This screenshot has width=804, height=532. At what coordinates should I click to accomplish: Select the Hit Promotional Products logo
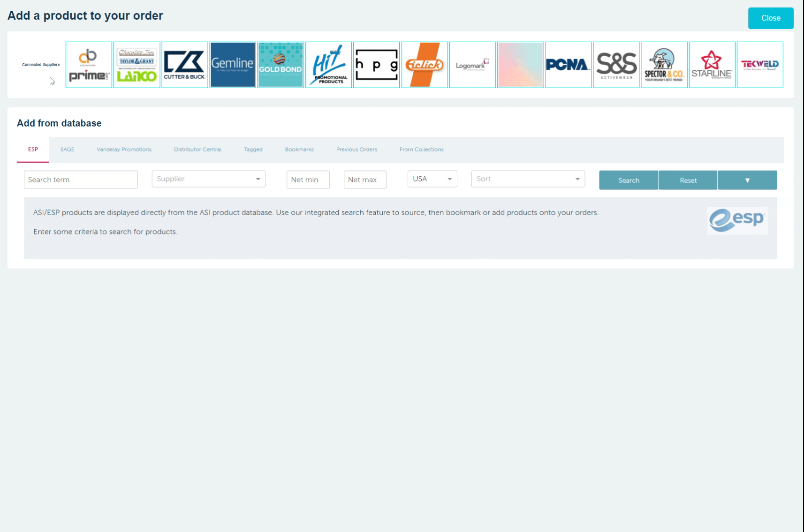pyautogui.click(x=328, y=65)
